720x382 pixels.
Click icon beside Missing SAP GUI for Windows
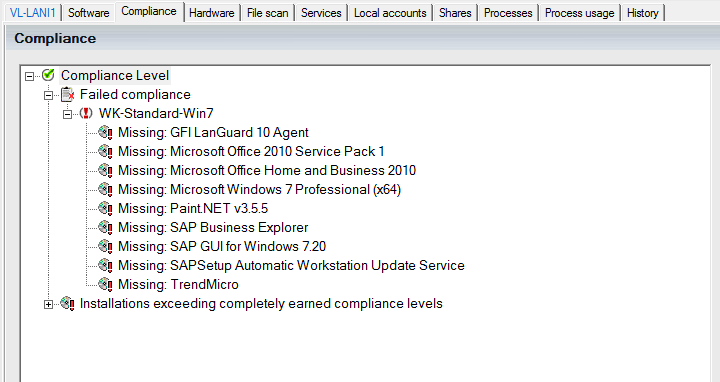click(106, 247)
